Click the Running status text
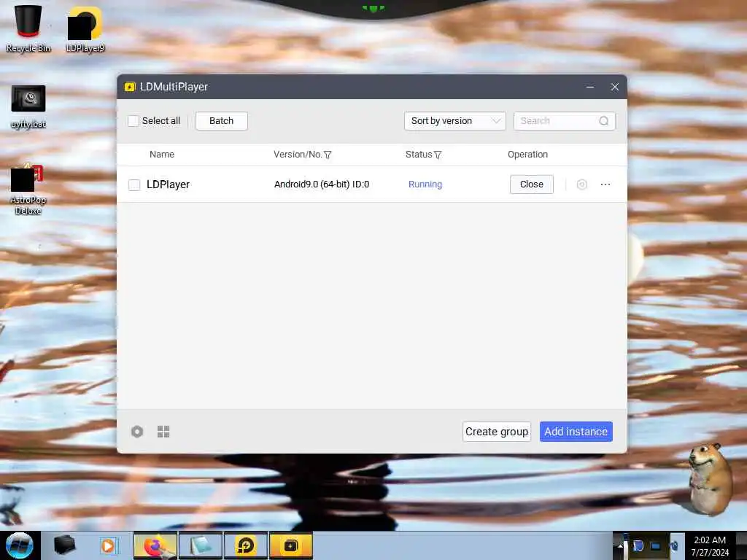The width and height of the screenshot is (747, 560). [x=425, y=184]
